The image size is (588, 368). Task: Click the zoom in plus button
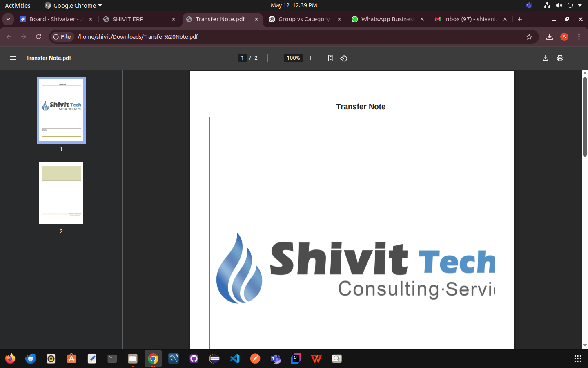coord(311,58)
